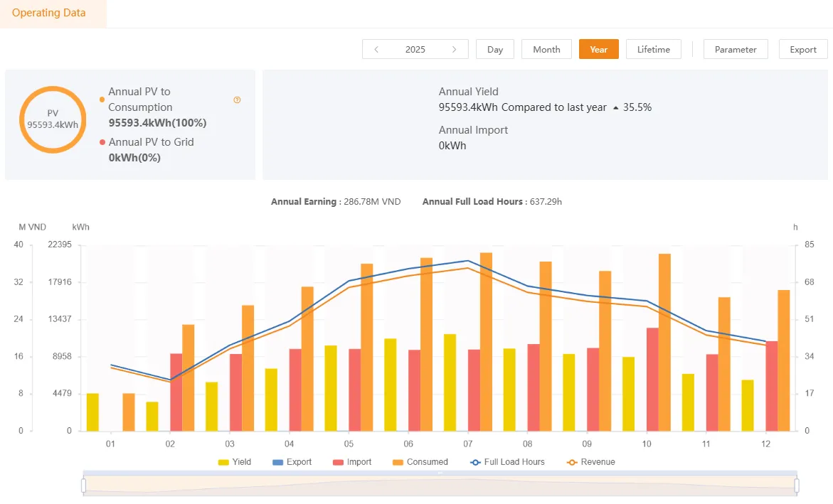Click the yellow Yield bar for month 07

[x=450, y=382]
